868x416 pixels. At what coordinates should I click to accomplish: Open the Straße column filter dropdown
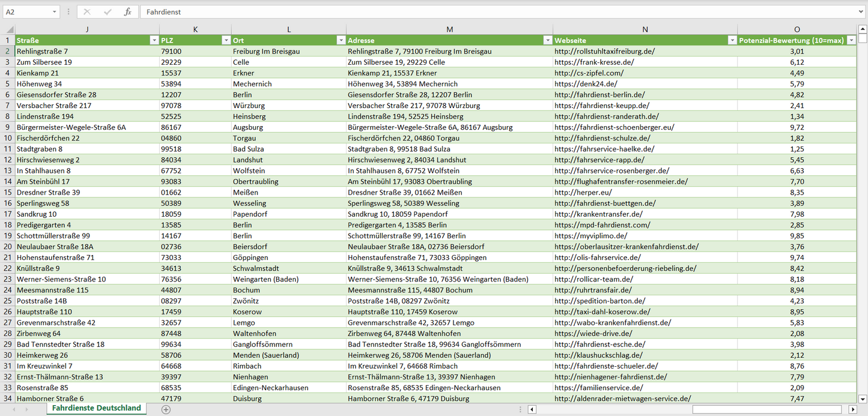click(x=154, y=40)
